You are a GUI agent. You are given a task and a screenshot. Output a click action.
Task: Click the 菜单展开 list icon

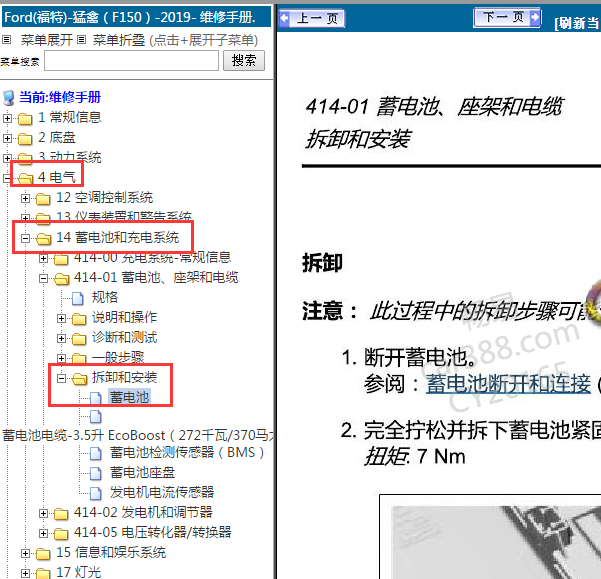point(7,39)
